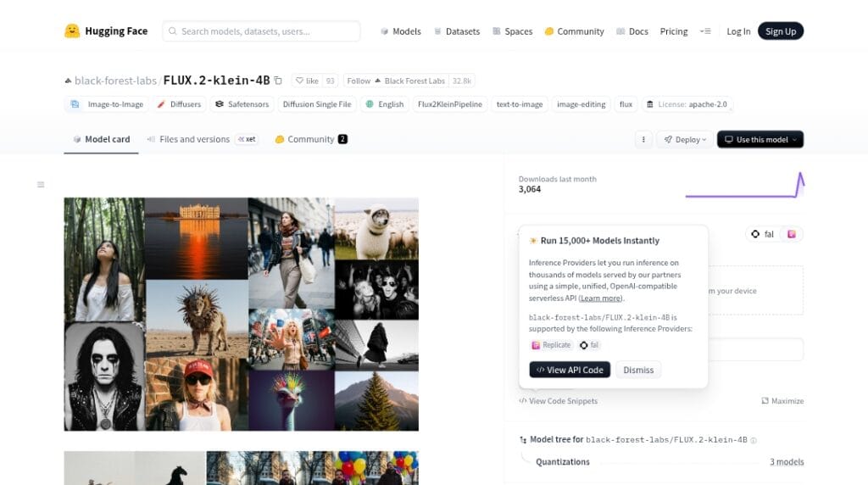
Task: Click the info icon beside Model tree
Action: coord(754,440)
